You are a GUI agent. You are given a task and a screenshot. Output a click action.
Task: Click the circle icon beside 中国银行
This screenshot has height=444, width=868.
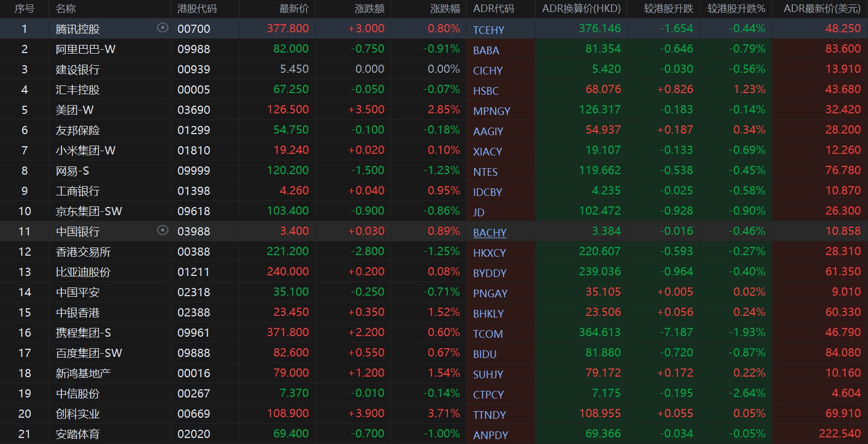[163, 230]
